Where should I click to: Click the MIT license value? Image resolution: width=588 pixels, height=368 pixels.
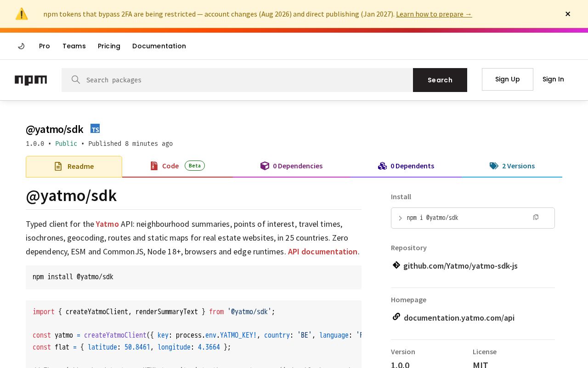[481, 365]
